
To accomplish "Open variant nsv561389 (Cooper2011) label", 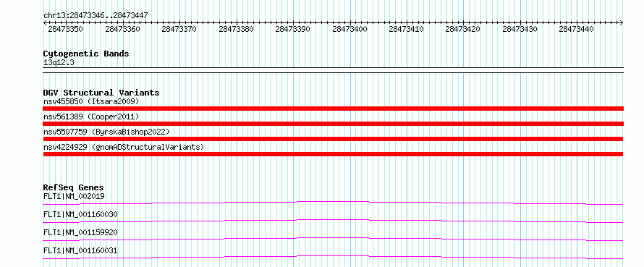I will pos(91,116).
